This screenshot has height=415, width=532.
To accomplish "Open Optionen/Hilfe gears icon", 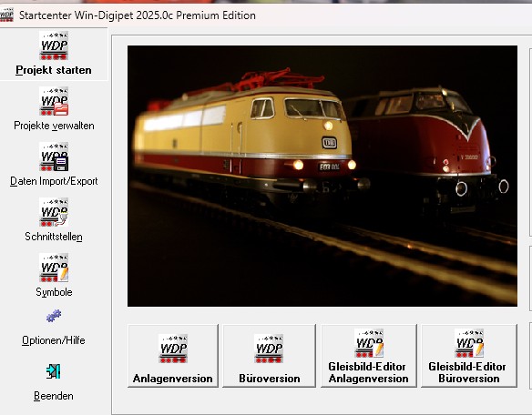I will [x=54, y=316].
